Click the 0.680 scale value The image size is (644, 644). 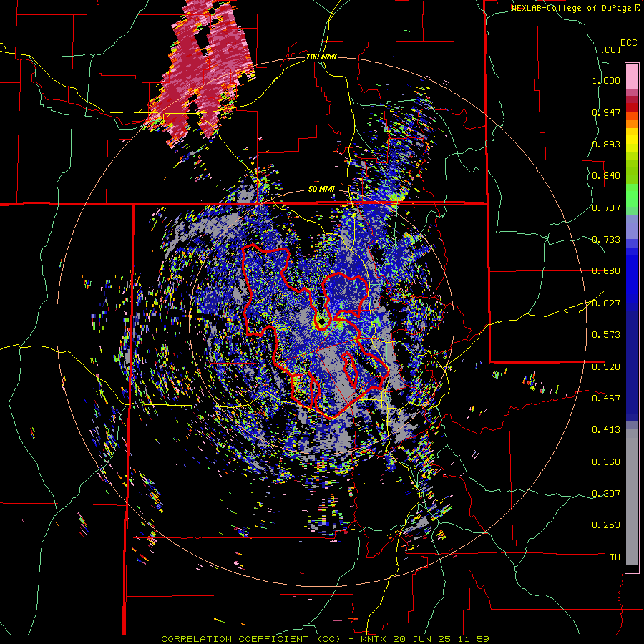coord(606,271)
